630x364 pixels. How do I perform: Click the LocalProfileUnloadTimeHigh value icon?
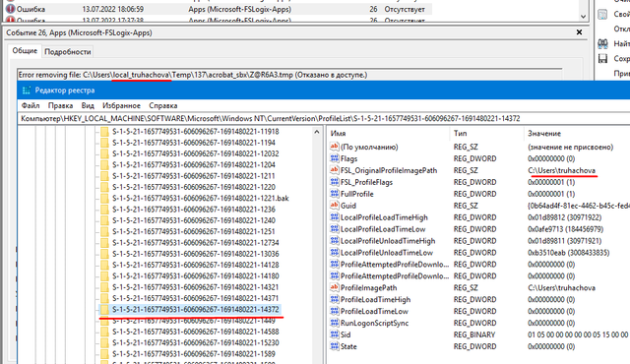pos(335,241)
